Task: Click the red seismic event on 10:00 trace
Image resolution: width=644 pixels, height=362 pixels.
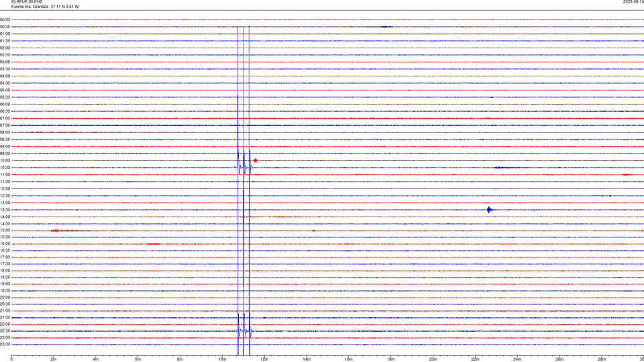Action: tap(256, 160)
